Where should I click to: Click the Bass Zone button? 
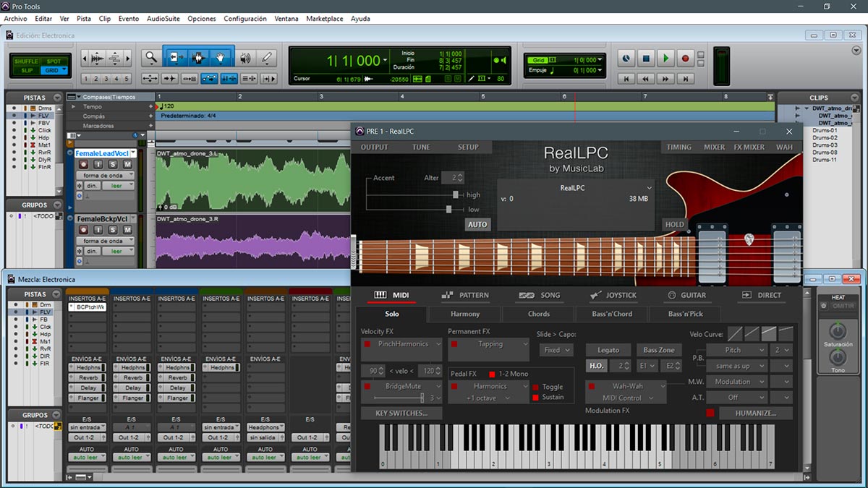tap(659, 350)
